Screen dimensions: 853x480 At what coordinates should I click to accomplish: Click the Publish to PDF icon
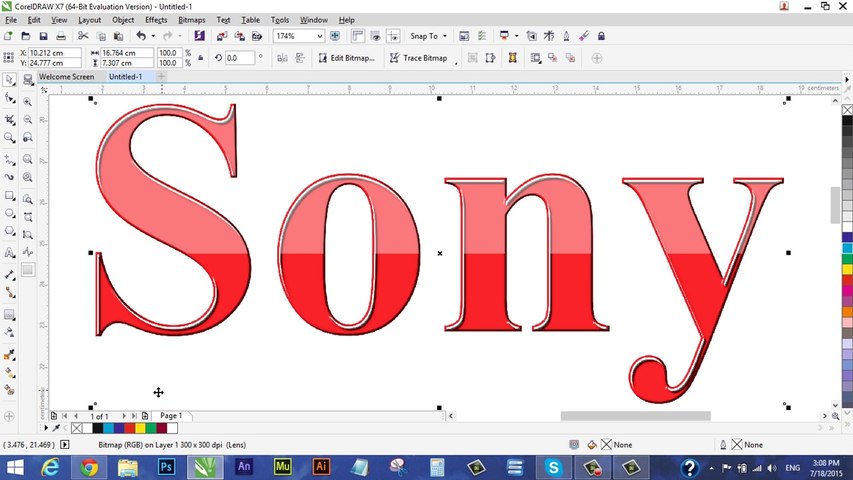tap(257, 36)
